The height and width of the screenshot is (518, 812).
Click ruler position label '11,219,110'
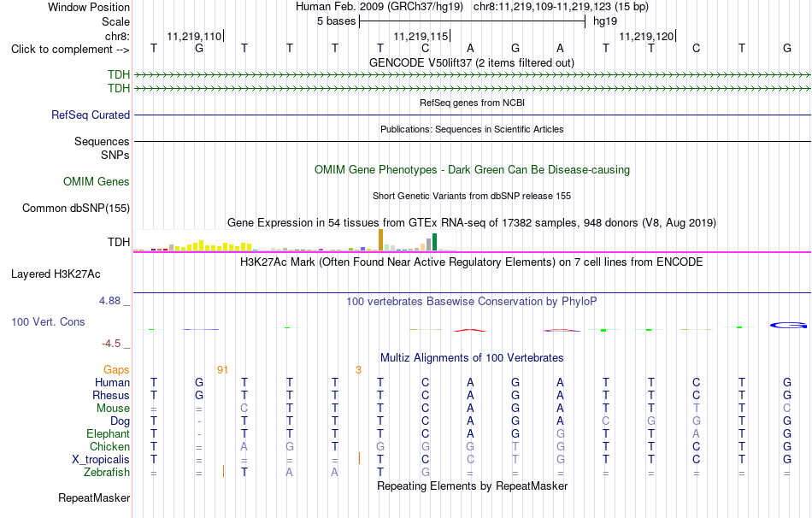[x=194, y=36]
